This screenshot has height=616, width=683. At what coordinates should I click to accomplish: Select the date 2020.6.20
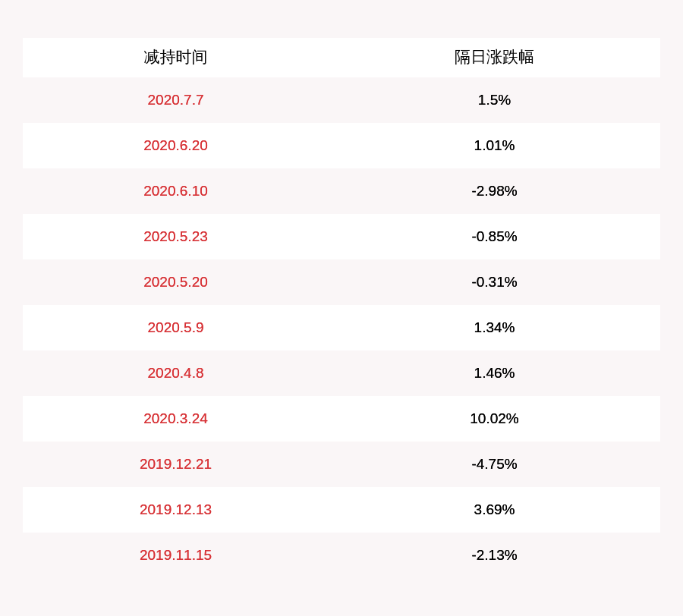(x=175, y=146)
